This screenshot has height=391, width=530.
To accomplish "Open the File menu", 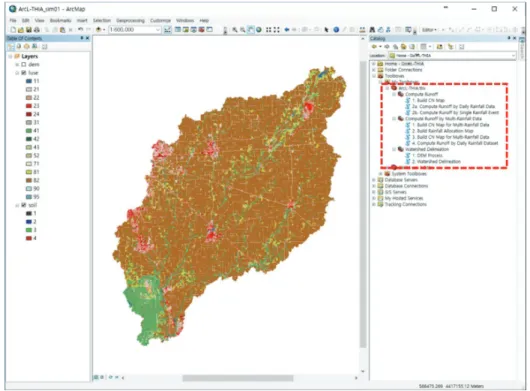I will click(x=13, y=20).
